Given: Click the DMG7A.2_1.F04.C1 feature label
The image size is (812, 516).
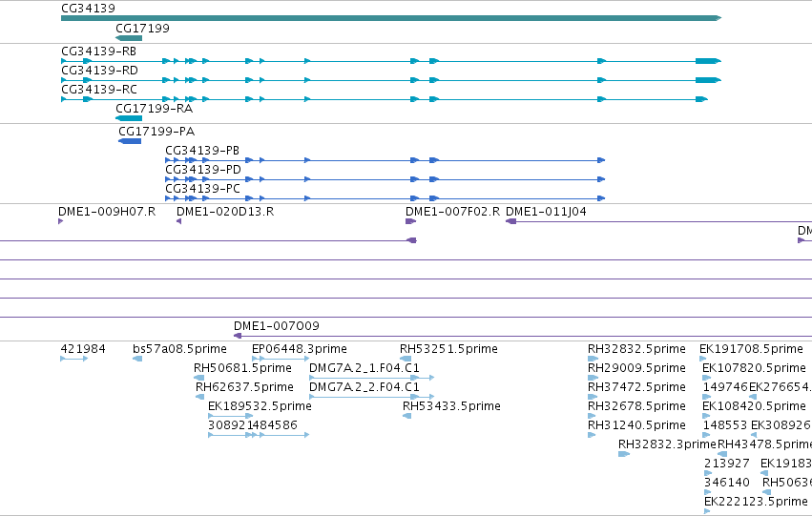Looking at the screenshot, I should pos(364,368).
